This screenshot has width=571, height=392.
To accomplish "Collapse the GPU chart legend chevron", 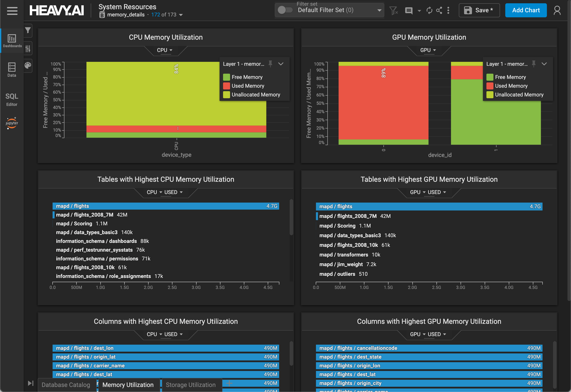I will pyautogui.click(x=544, y=64).
